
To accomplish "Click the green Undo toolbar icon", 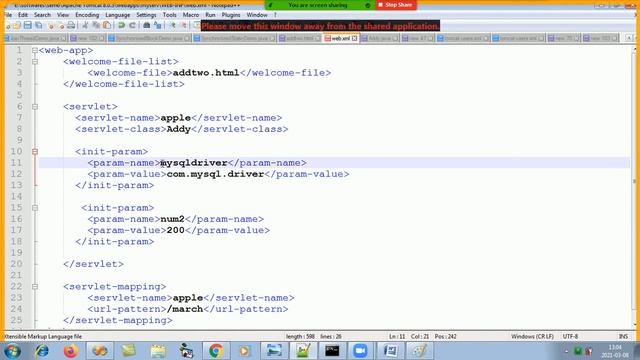I will (x=121, y=26).
